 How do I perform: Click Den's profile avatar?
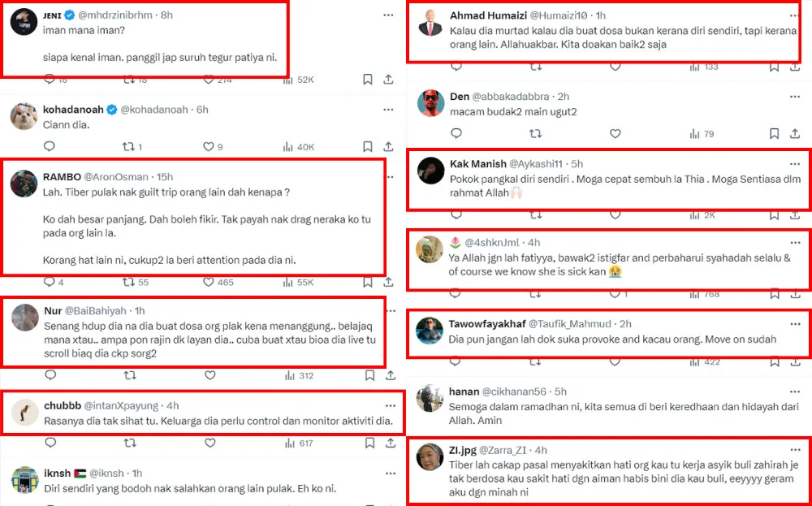(430, 104)
